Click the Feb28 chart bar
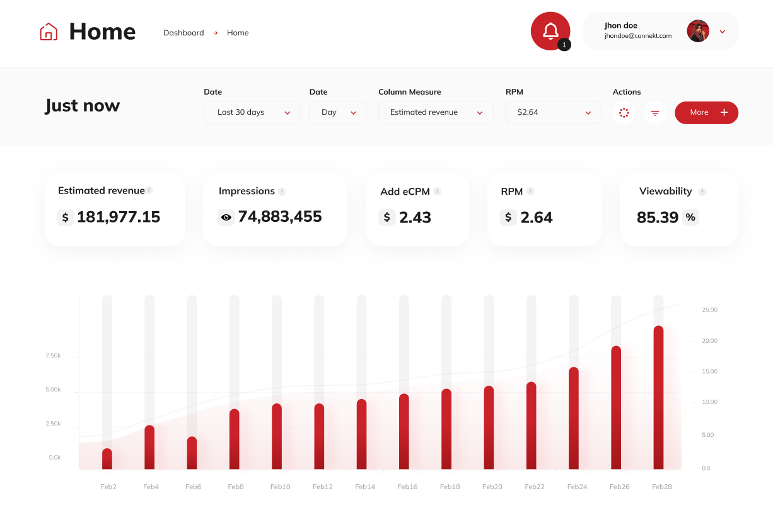Screen dimensions: 773x532 point(658,397)
